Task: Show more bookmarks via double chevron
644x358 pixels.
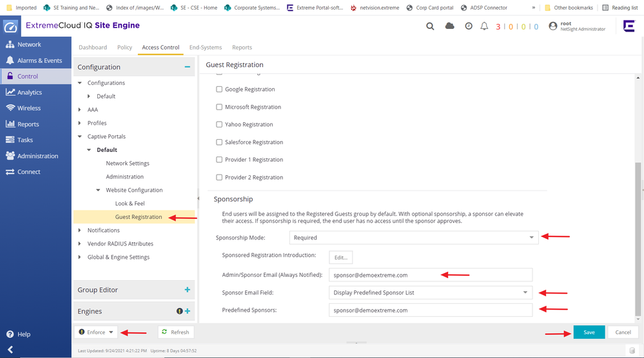Action: point(534,7)
